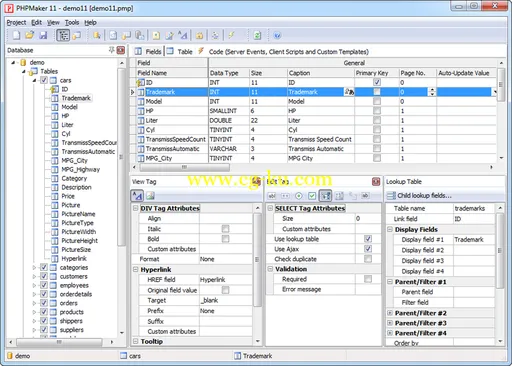This screenshot has height=366, width=512.
Task: Choose the text box edit tag icon
Action: coord(272,196)
